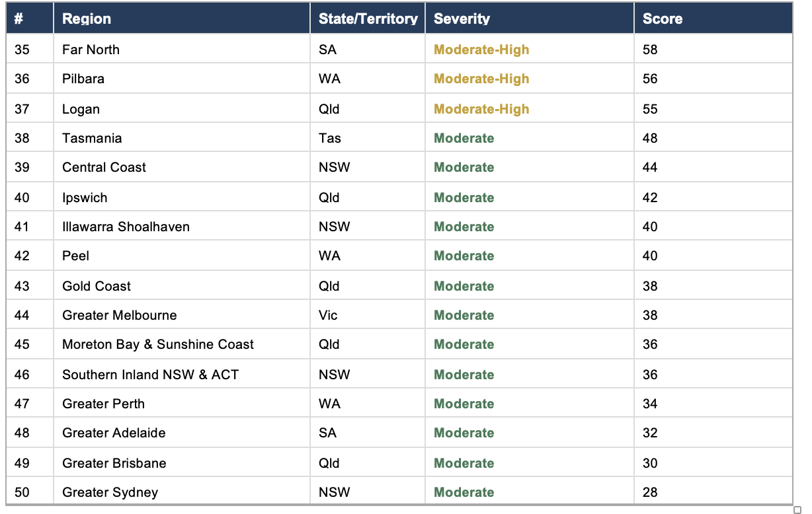Select the Gold Coast region cell
Image resolution: width=812 pixels, height=514 pixels.
pos(182,286)
